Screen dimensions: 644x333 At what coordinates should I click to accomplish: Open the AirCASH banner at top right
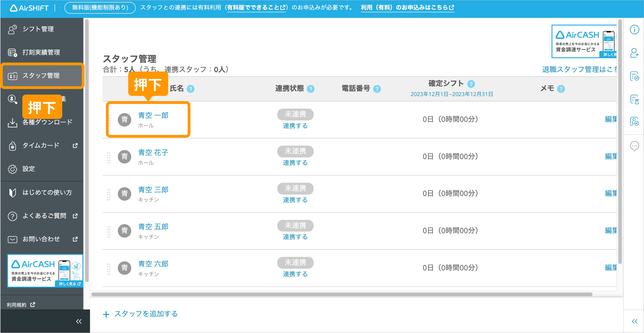click(584, 42)
